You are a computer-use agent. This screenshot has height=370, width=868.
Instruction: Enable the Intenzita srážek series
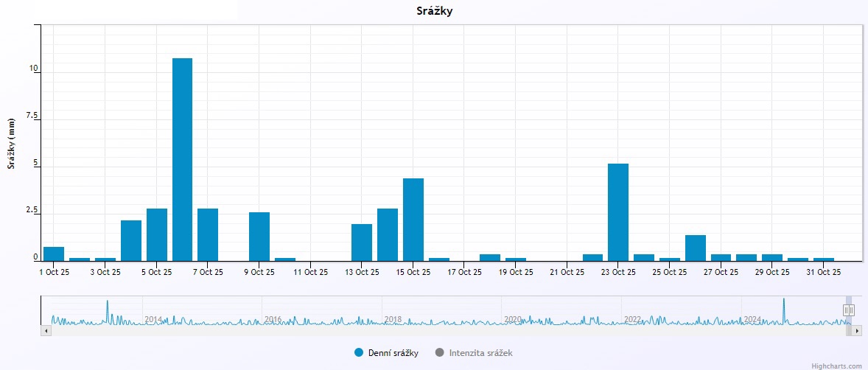click(480, 353)
